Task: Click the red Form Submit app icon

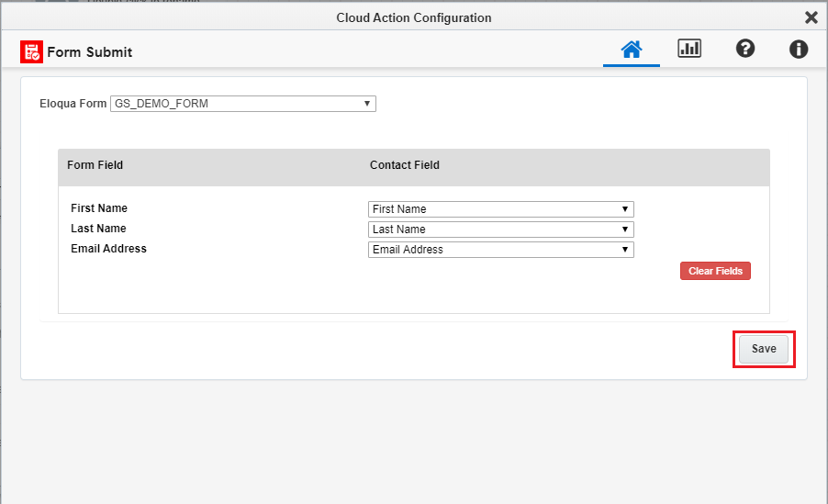Action: point(32,51)
